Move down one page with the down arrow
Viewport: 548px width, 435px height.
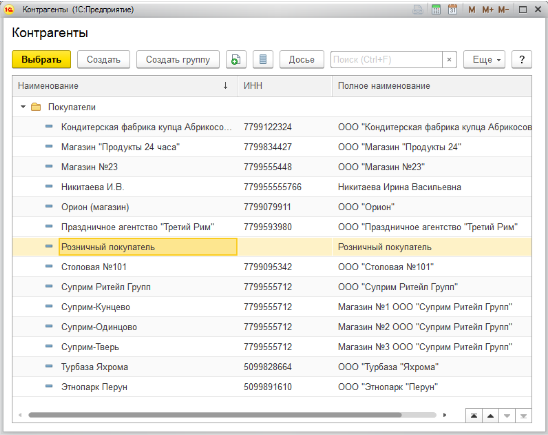click(x=507, y=416)
